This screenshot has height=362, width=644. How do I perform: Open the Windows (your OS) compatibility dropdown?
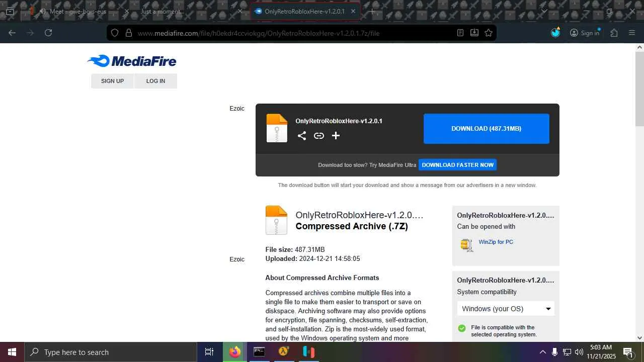[x=506, y=309]
